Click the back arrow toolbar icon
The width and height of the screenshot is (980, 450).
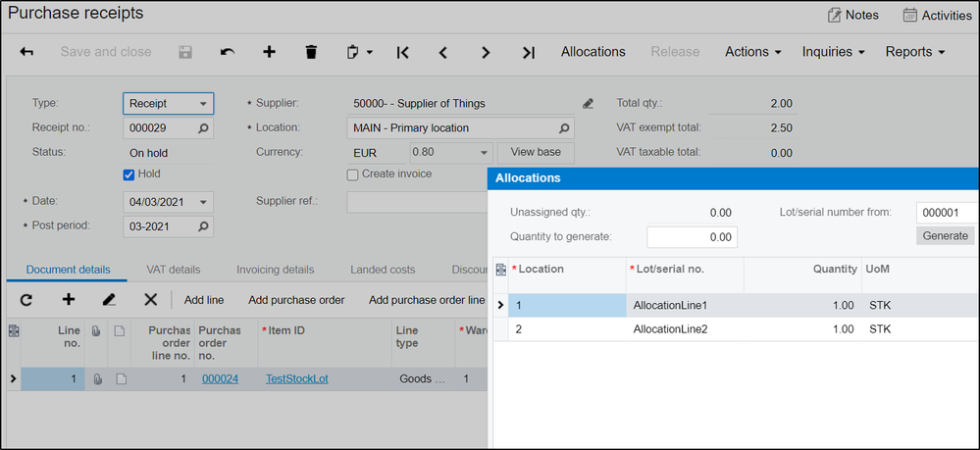(x=26, y=52)
